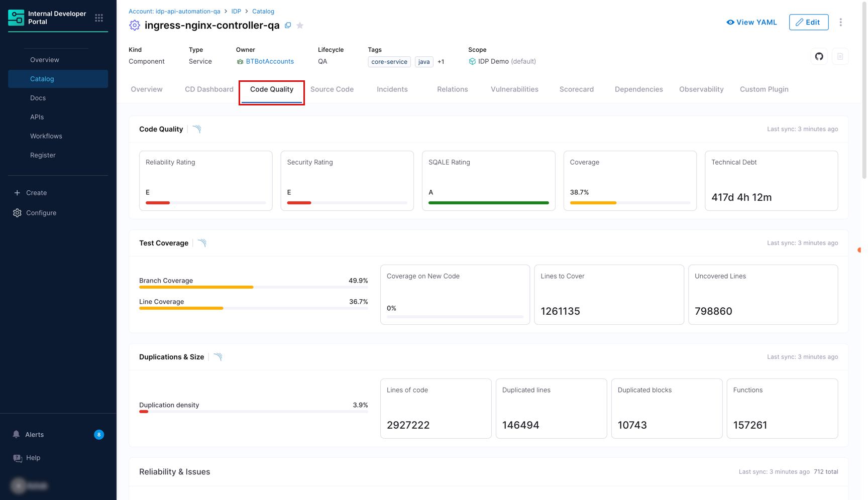Image resolution: width=868 pixels, height=500 pixels.
Task: Open the Coverage 38.7% card
Action: pos(630,181)
